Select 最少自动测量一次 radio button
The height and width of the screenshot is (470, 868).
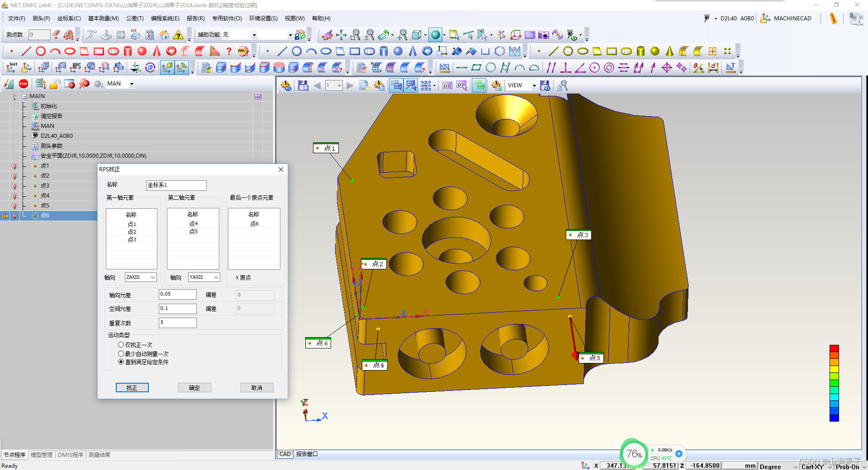coord(121,353)
